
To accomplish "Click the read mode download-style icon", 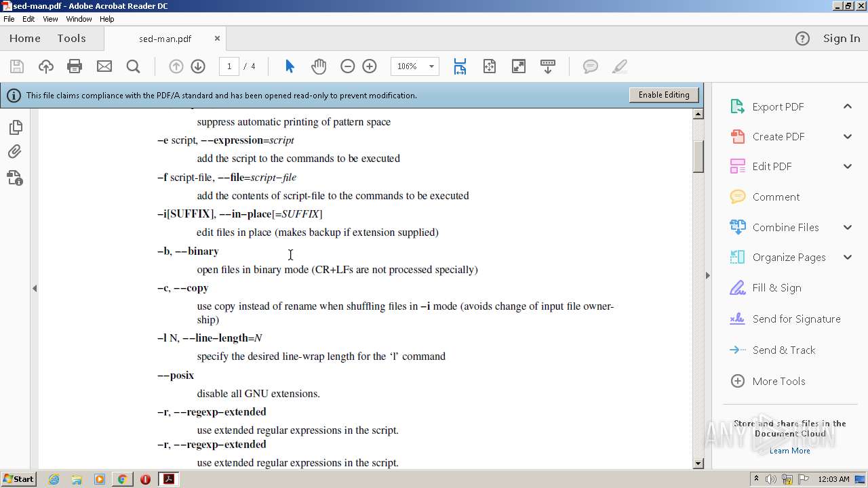I will [548, 66].
